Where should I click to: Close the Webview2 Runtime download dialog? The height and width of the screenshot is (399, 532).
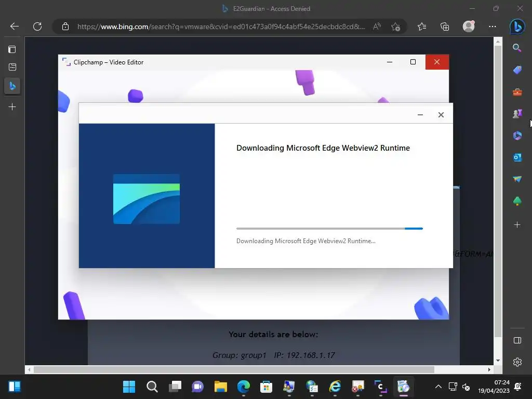(x=441, y=115)
